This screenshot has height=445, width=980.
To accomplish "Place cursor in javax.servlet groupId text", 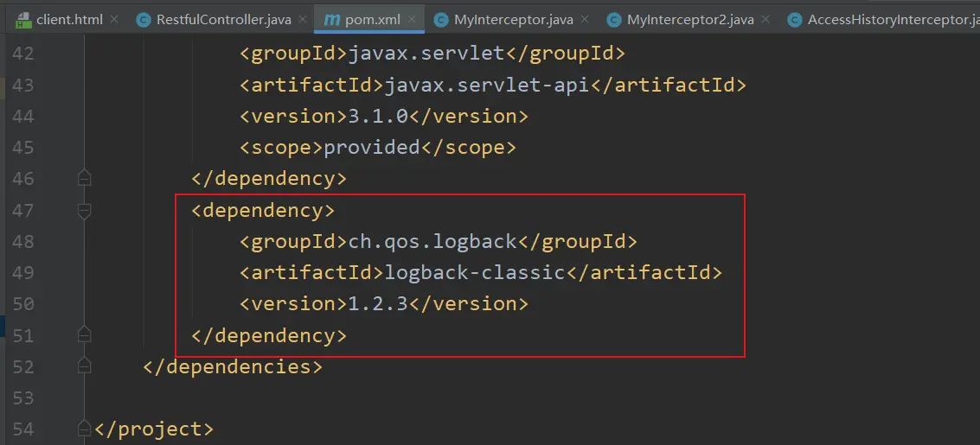I will 426,54.
